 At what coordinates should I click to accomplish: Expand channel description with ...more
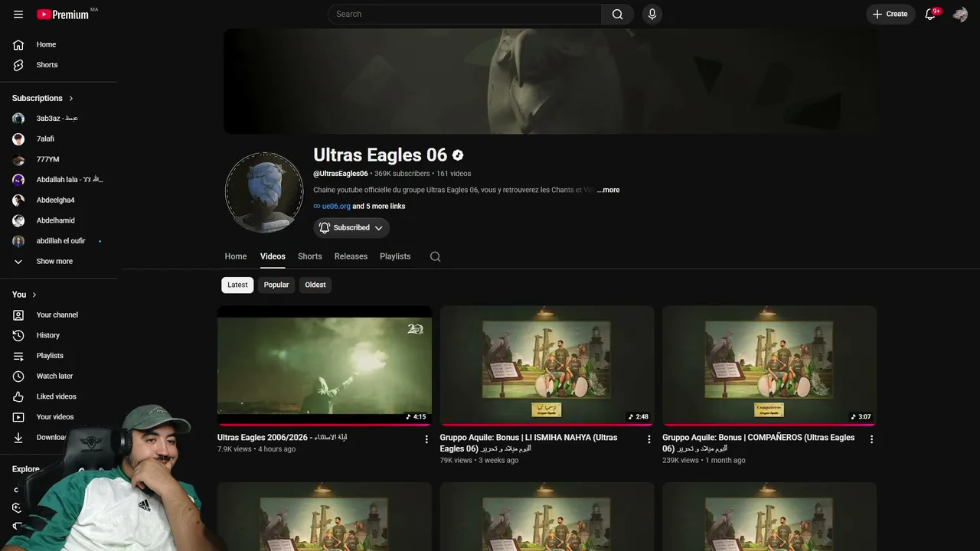click(609, 190)
